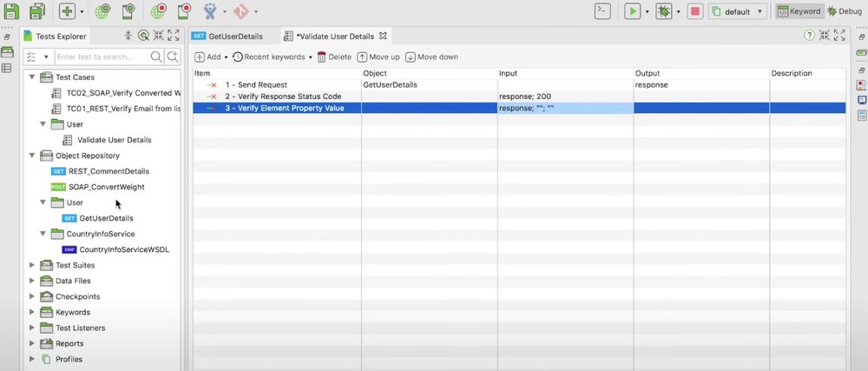The image size is (868, 371).
Task: Open the default profile dropdown
Action: (738, 11)
